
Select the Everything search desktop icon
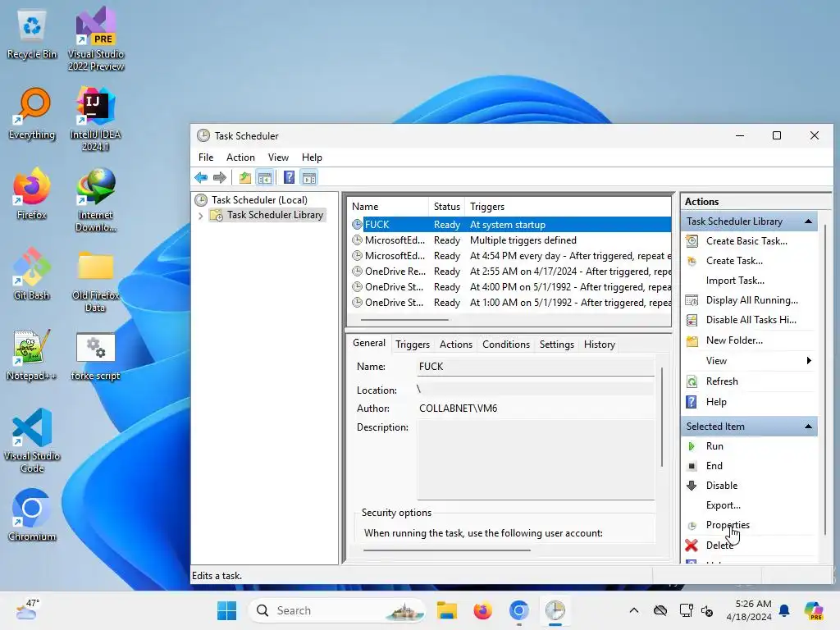coord(32,113)
